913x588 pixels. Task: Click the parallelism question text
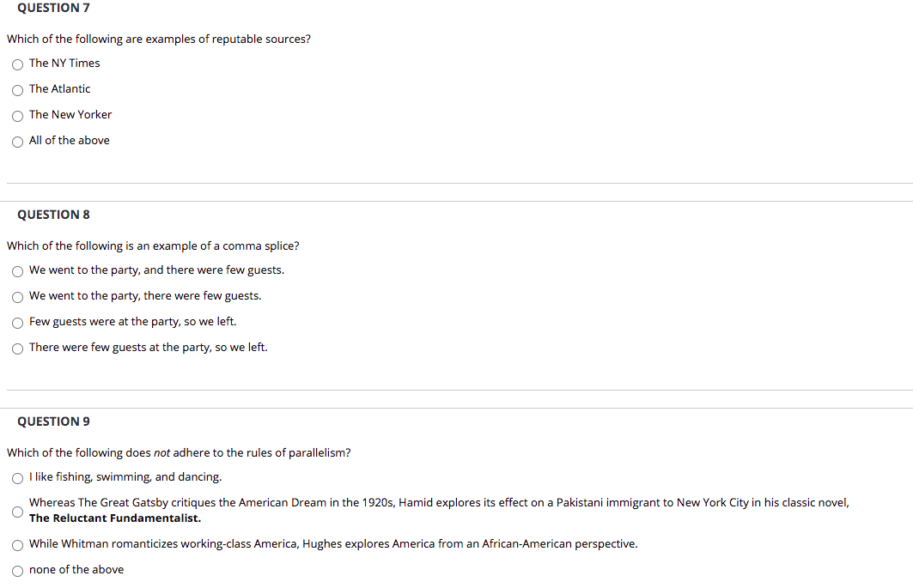coord(178,452)
